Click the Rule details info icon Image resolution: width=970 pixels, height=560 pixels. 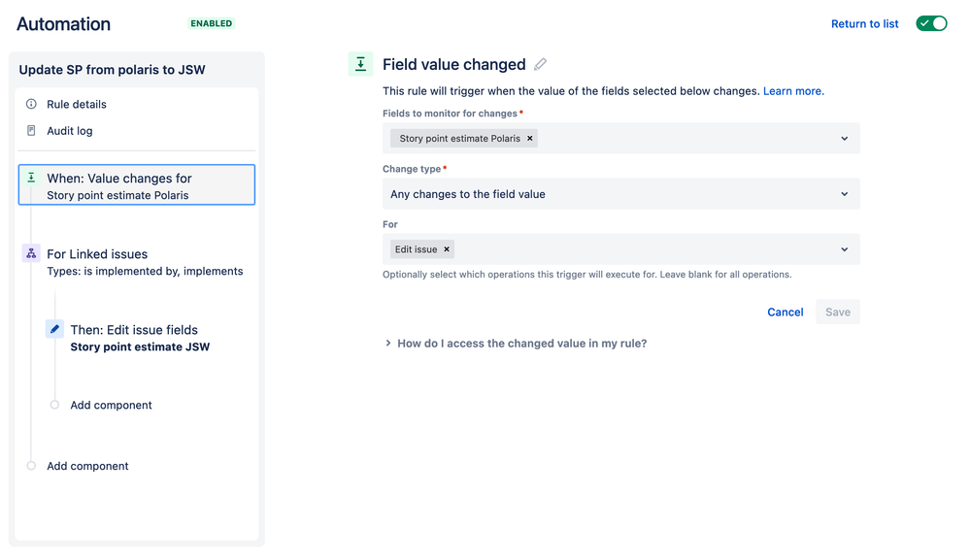coord(31,104)
